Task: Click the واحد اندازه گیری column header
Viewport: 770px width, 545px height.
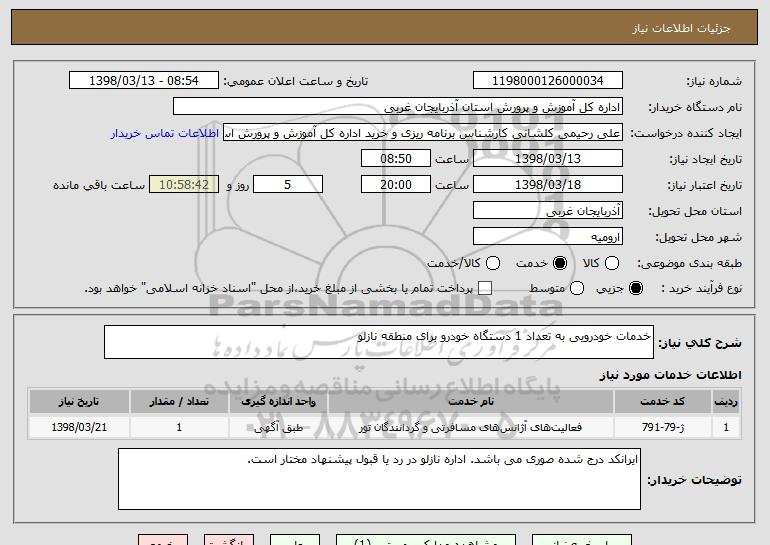Action: coord(278,402)
